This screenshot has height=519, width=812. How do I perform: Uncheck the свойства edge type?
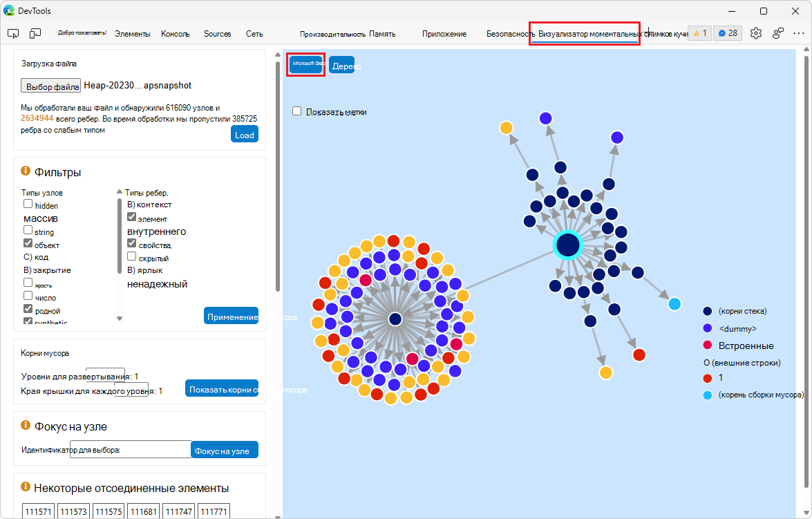click(x=131, y=243)
